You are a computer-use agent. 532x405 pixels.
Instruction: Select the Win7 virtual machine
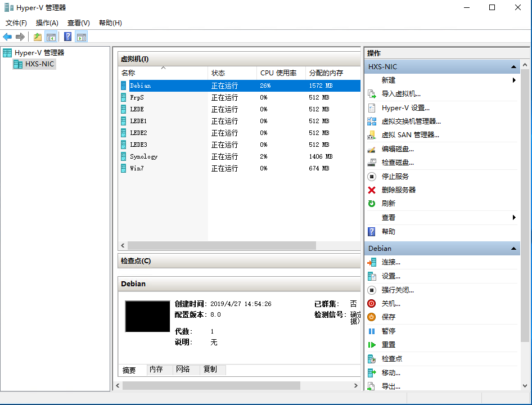[239, 168]
